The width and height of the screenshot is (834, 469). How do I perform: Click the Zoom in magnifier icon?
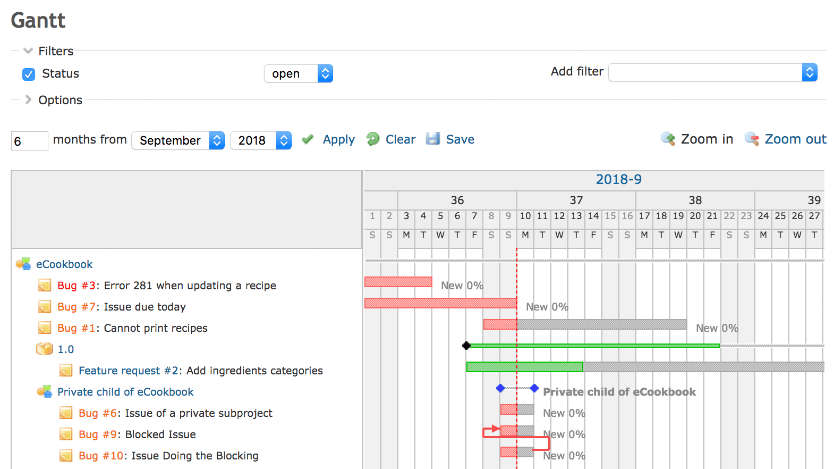pos(668,140)
